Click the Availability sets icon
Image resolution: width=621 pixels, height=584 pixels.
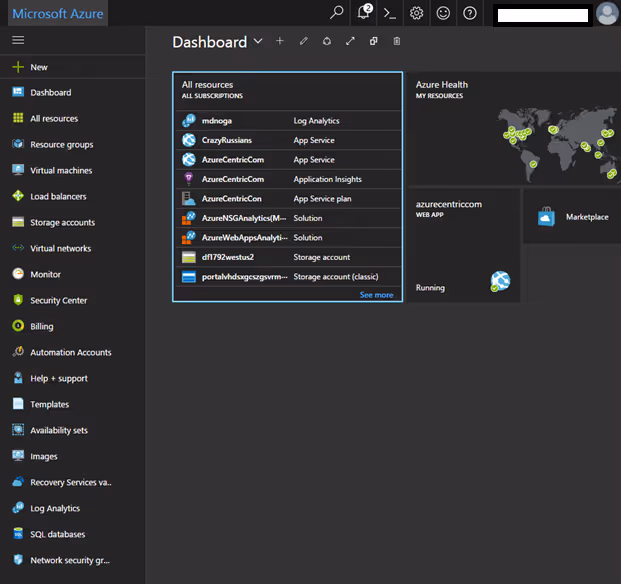pyautogui.click(x=18, y=430)
